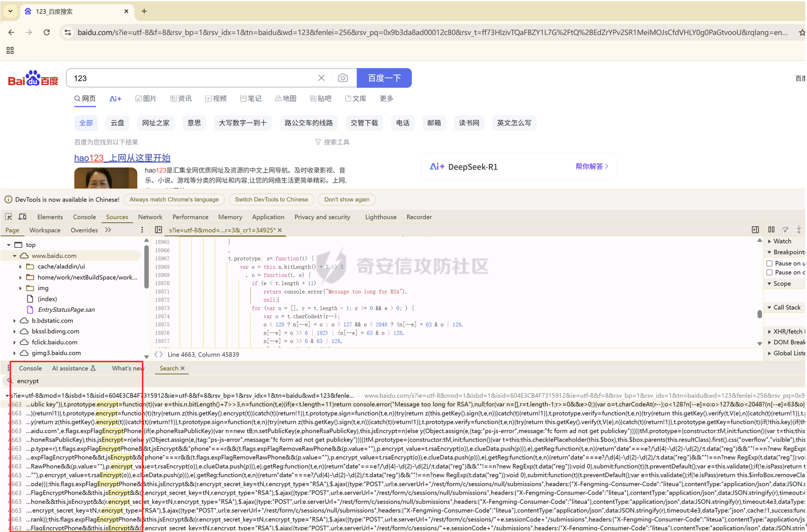Click the step over icon in debugger toolbar
The image size is (807, 532).
coord(785,230)
